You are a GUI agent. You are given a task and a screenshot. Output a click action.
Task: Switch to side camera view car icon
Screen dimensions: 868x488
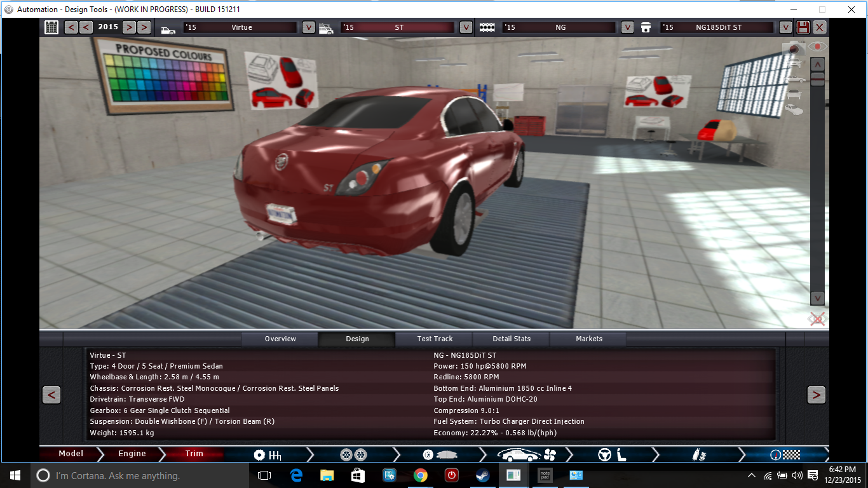(x=796, y=79)
